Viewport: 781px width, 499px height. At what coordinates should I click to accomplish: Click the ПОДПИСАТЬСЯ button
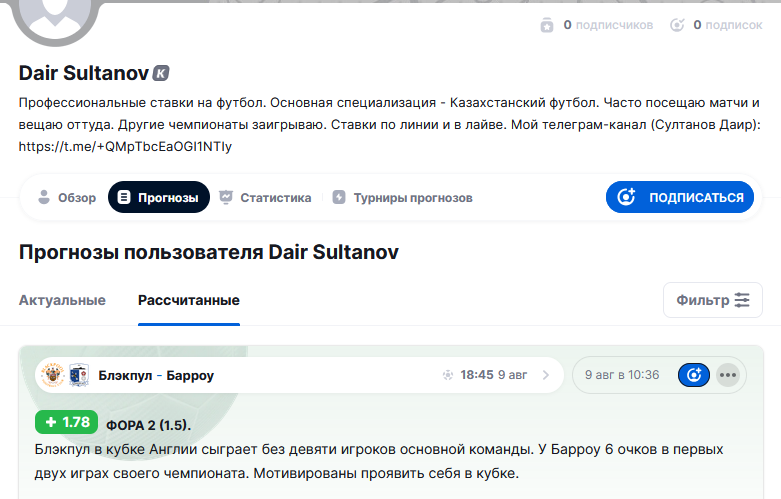[x=679, y=197]
